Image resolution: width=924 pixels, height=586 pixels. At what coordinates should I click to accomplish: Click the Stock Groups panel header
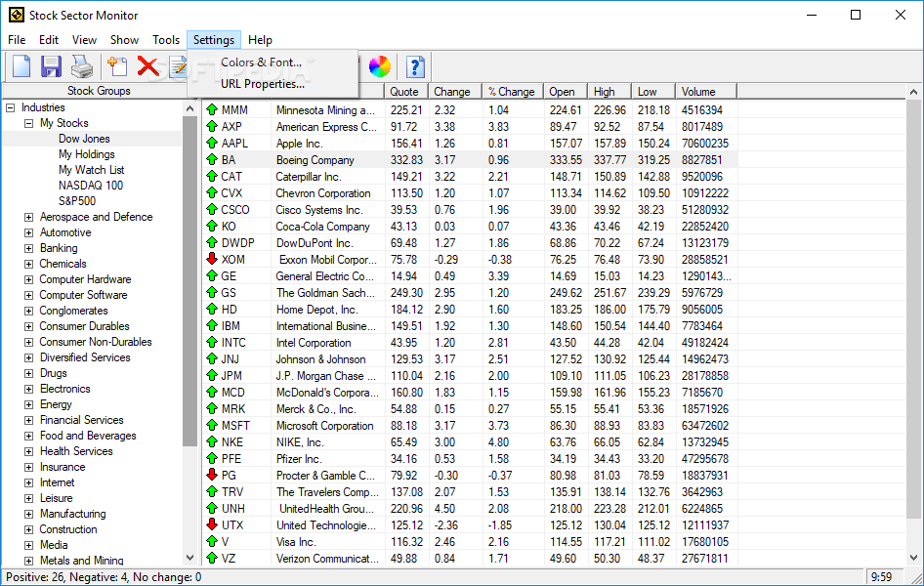click(x=99, y=91)
